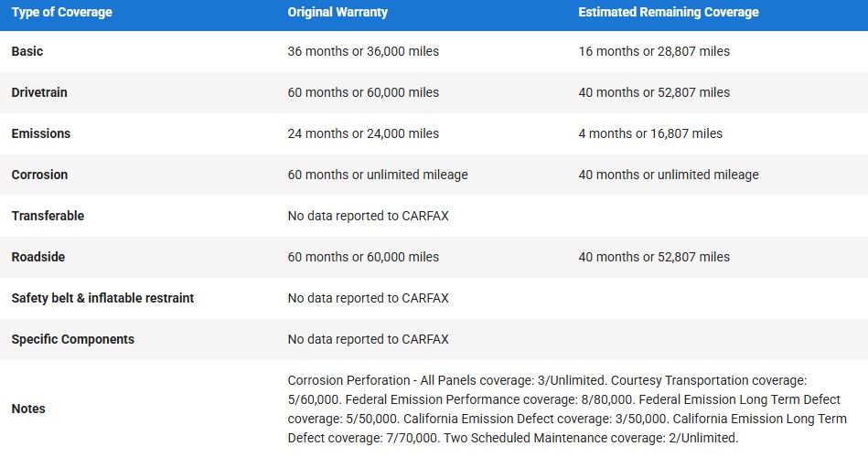Click the 'Basic' coverage row label
This screenshot has width=868, height=457.
[x=27, y=51]
